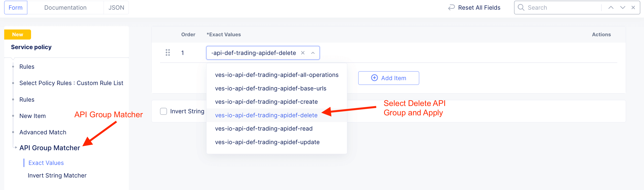
Task: Switch to the Documentation tab
Action: tap(65, 7)
